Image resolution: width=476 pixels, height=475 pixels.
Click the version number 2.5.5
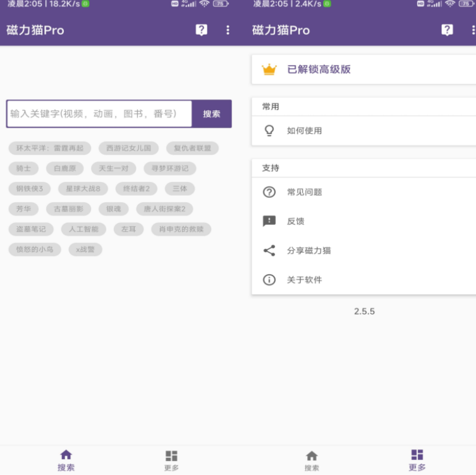(x=364, y=311)
